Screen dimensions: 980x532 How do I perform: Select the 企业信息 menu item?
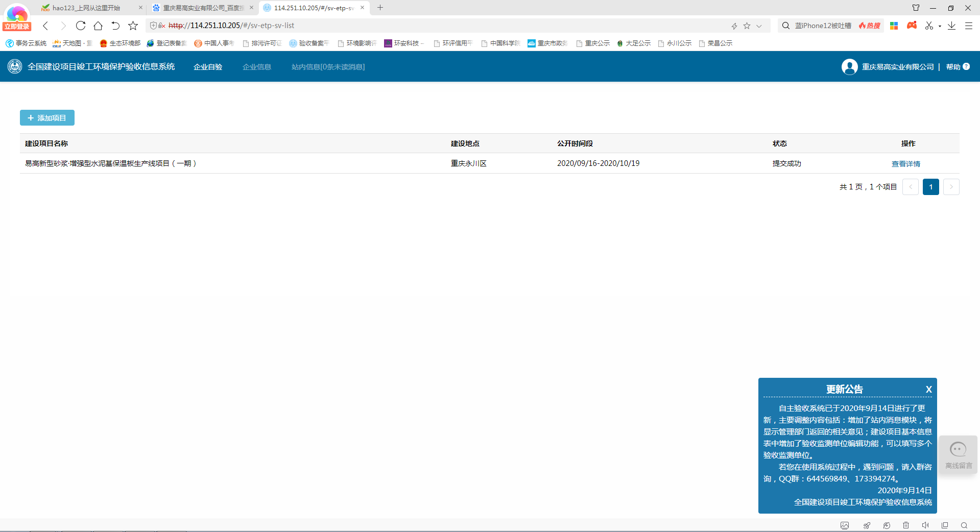[x=257, y=67]
